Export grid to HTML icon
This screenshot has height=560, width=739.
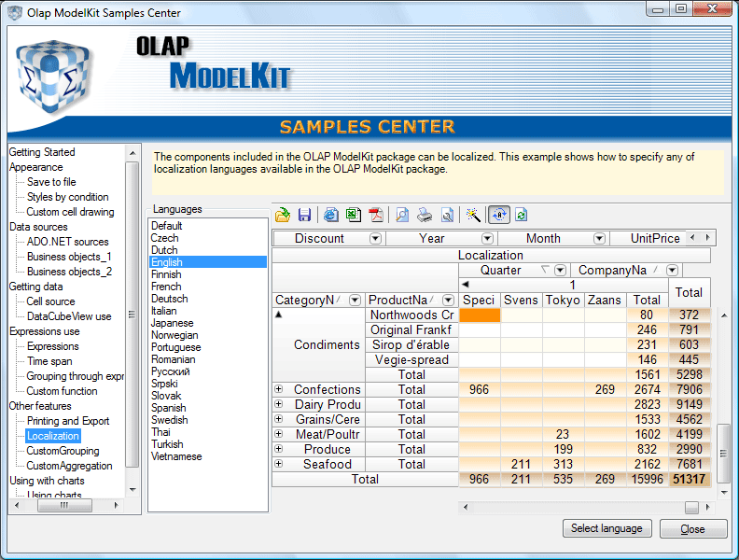[x=331, y=215]
